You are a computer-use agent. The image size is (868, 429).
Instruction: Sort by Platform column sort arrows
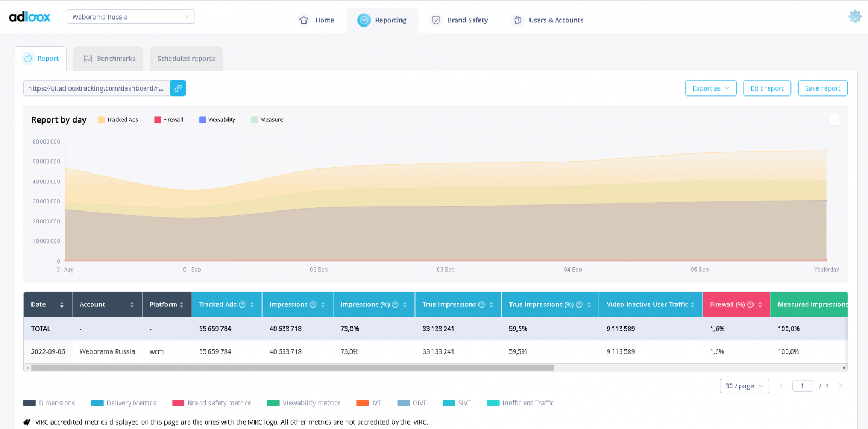[x=182, y=305]
